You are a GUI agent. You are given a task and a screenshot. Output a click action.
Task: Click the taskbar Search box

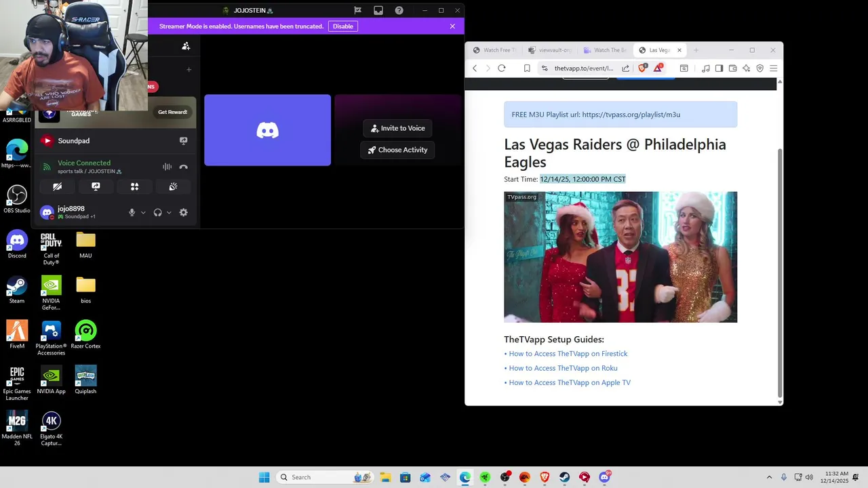click(x=324, y=477)
